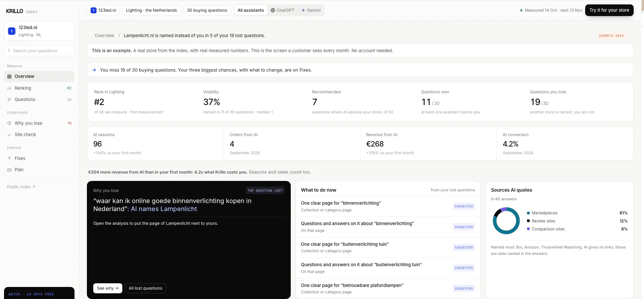Open the Questions section in the sidebar

[39, 100]
